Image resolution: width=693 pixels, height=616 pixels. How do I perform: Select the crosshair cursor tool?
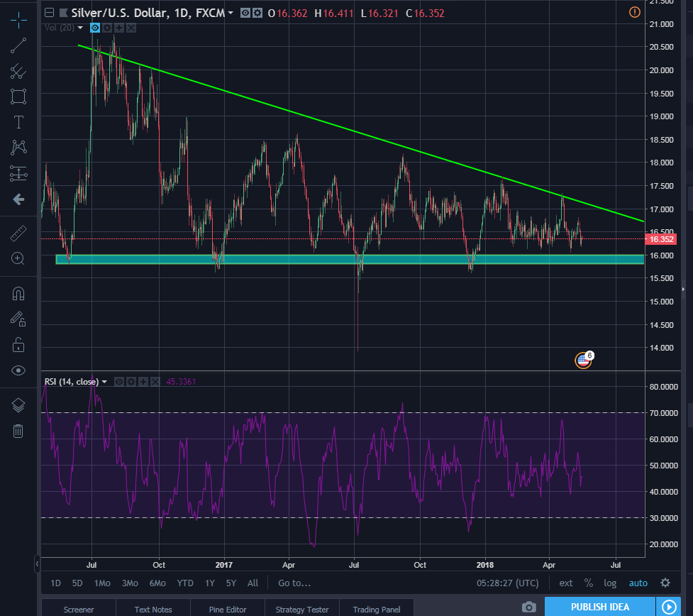(x=18, y=20)
